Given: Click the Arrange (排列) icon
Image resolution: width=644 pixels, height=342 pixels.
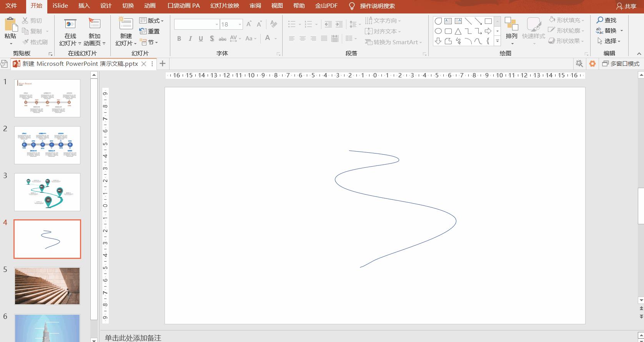Looking at the screenshot, I should pos(511,24).
